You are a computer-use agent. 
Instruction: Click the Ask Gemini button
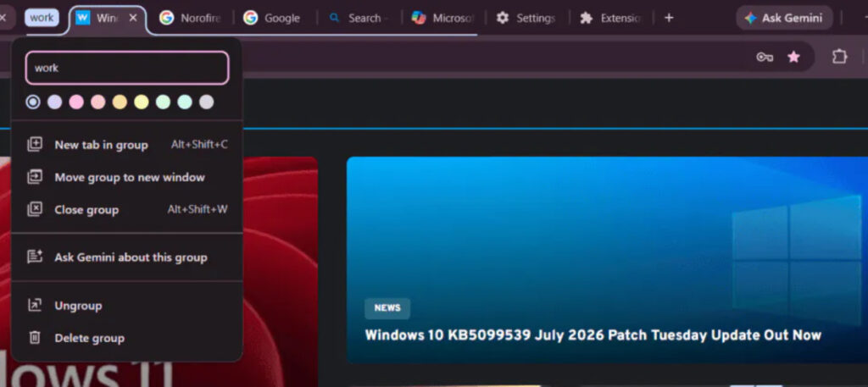pos(784,18)
